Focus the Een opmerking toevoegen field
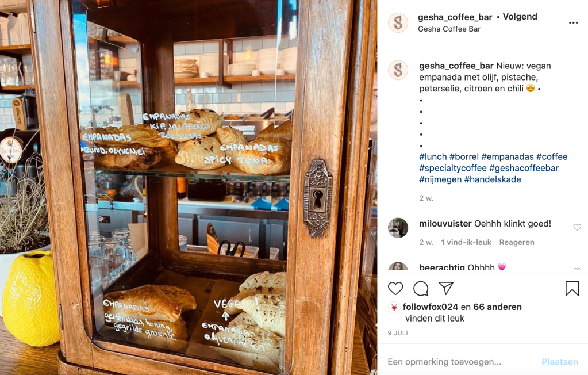This screenshot has height=375, width=588. pos(461,362)
